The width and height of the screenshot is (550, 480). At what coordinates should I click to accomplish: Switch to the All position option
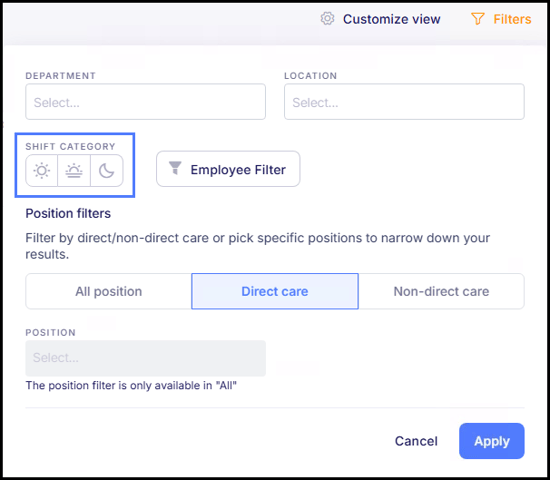tap(109, 291)
